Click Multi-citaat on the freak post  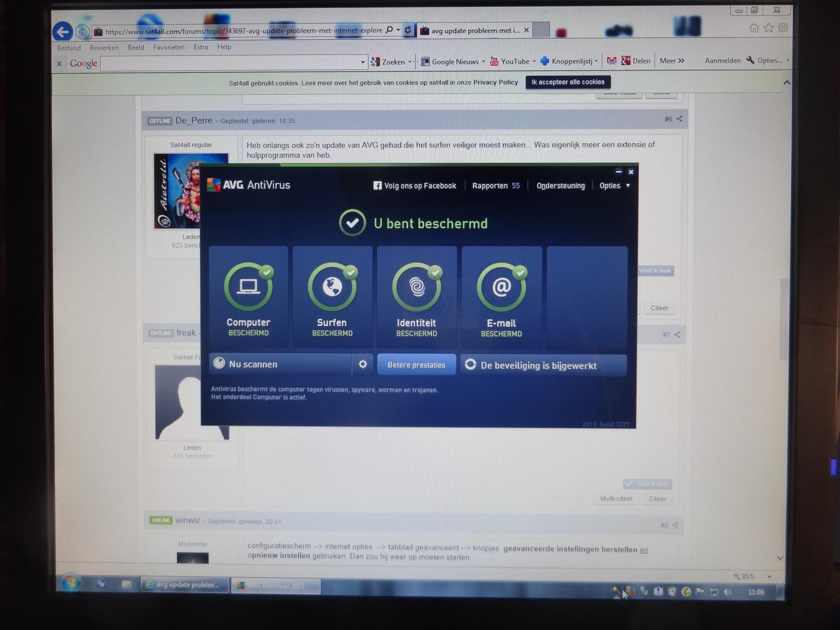(616, 499)
